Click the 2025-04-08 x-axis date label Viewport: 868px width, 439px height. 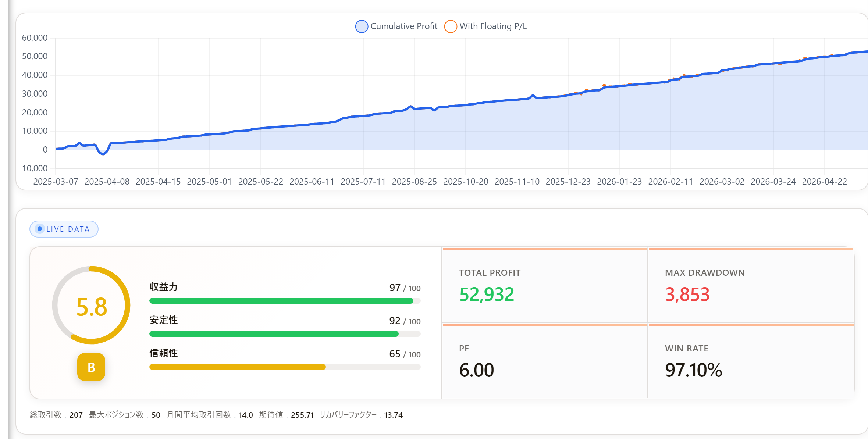pos(107,182)
